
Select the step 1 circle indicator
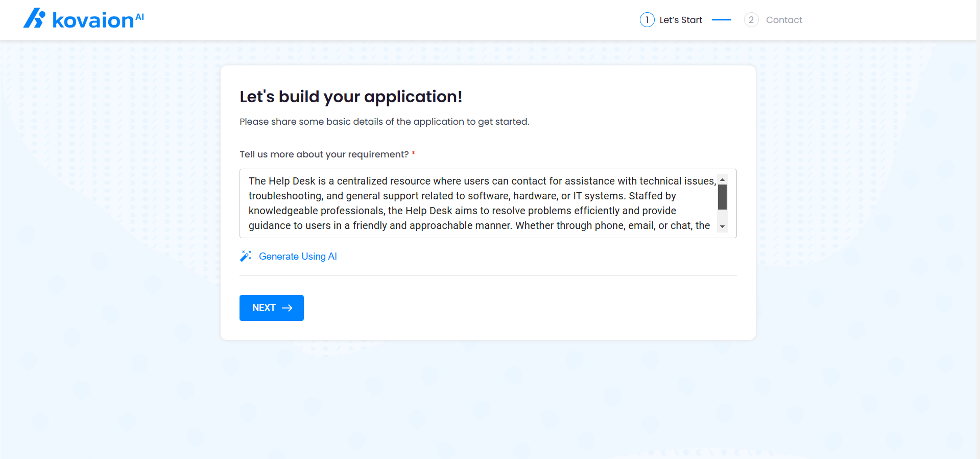(x=647, y=20)
